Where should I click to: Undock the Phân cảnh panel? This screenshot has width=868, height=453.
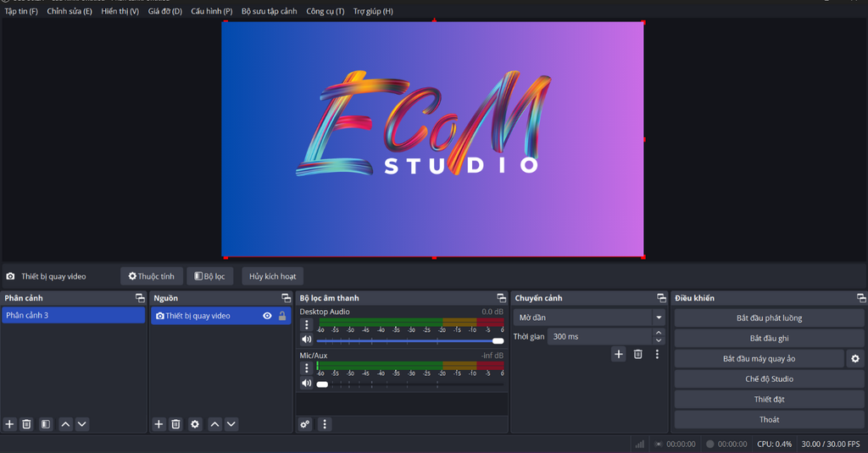pyautogui.click(x=140, y=298)
